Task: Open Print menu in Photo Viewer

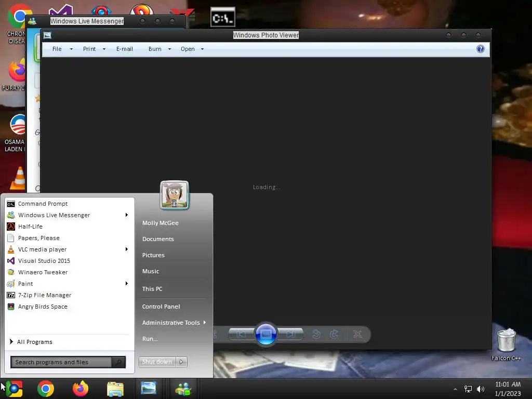Action: 94,49
